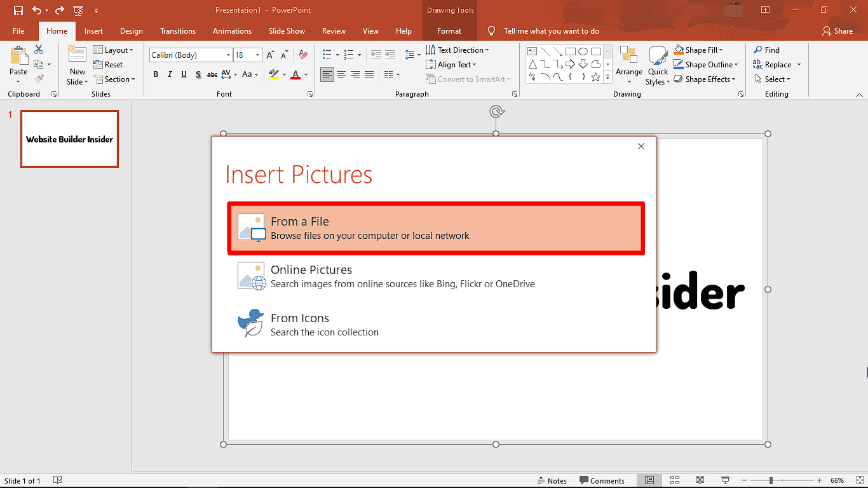The image size is (868, 488).
Task: Select the Center alignment icon
Action: (341, 74)
